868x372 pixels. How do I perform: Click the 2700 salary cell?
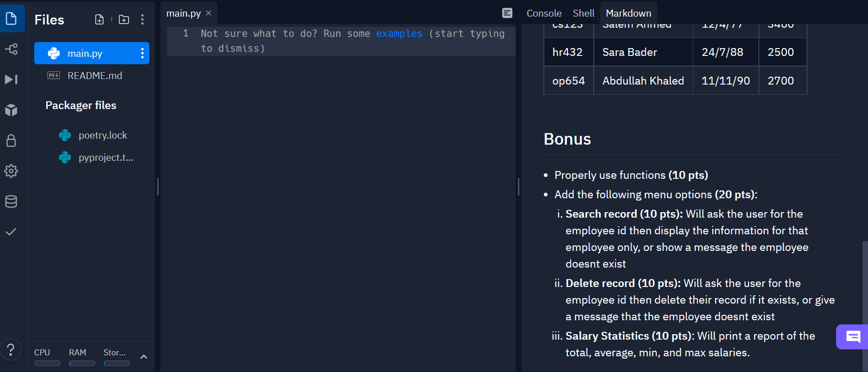click(x=783, y=80)
